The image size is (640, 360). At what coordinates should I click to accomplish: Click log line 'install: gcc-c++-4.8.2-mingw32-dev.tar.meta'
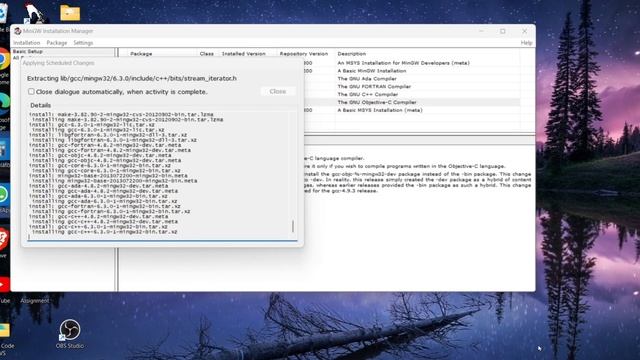pyautogui.click(x=98, y=216)
